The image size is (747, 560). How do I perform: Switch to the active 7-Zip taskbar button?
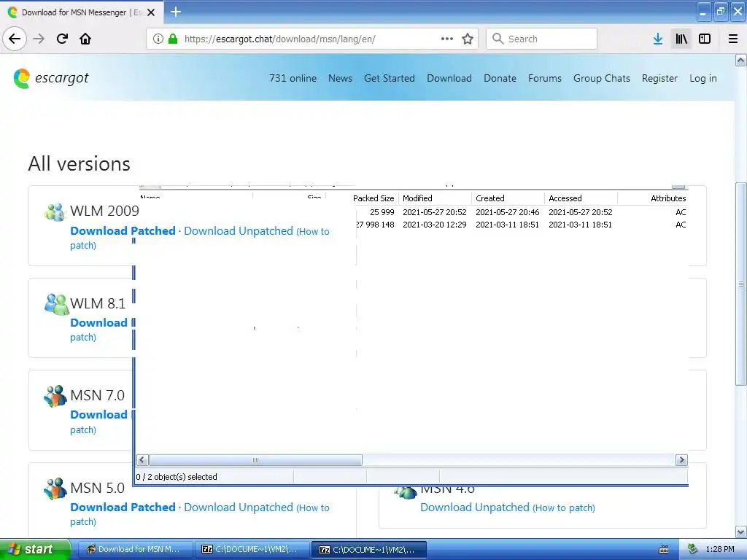click(369, 550)
